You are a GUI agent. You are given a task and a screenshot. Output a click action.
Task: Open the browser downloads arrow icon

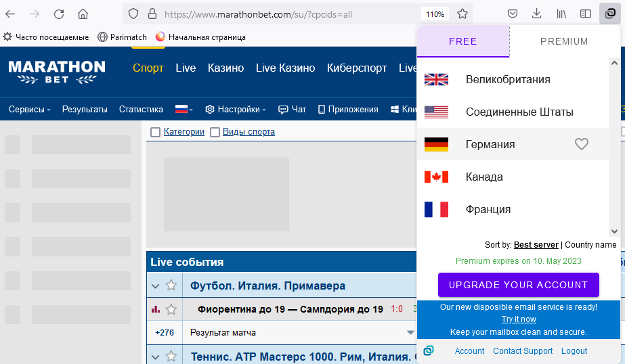click(x=536, y=14)
